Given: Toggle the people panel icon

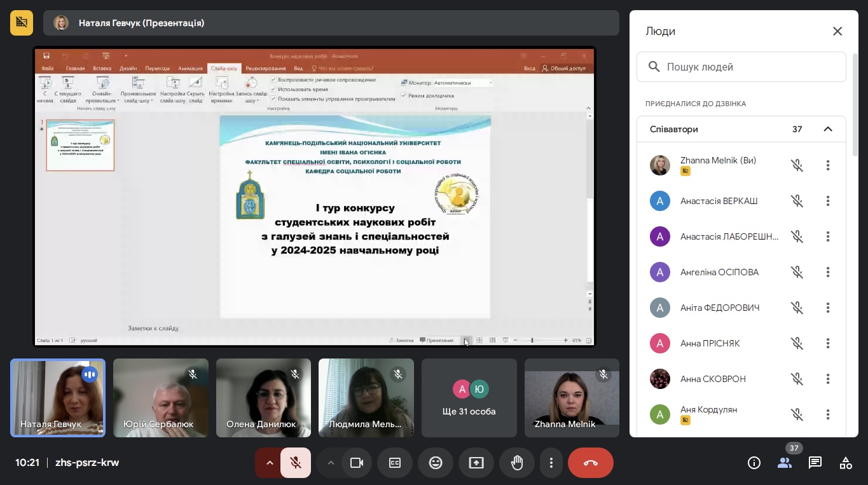Looking at the screenshot, I should click(785, 463).
